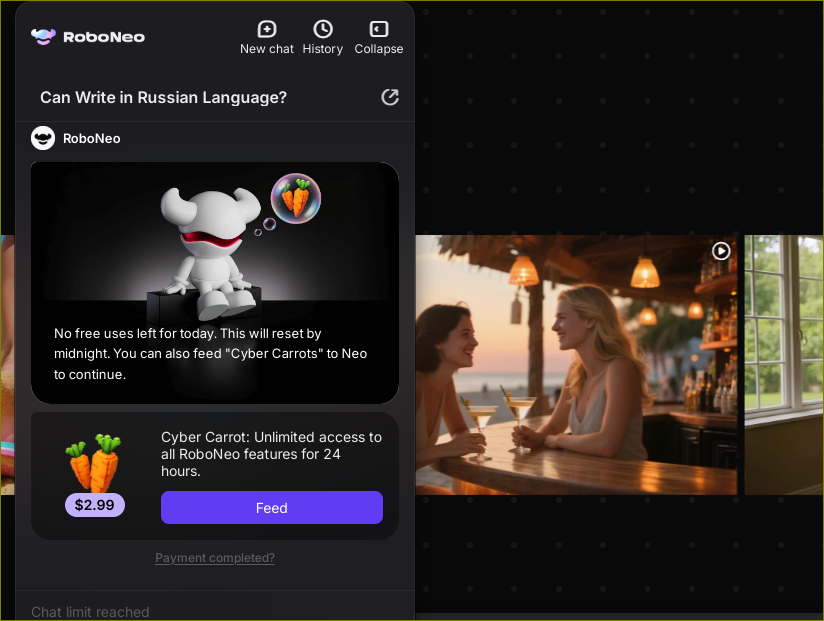Click the 'Cyber Carrot: Unlimited access' description
Image resolution: width=824 pixels, height=621 pixels.
click(272, 454)
